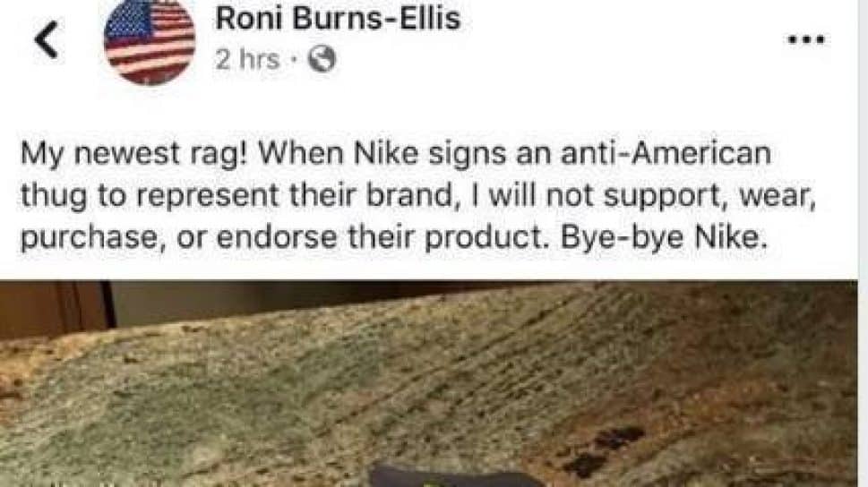Click the globe public audience icon

click(322, 59)
